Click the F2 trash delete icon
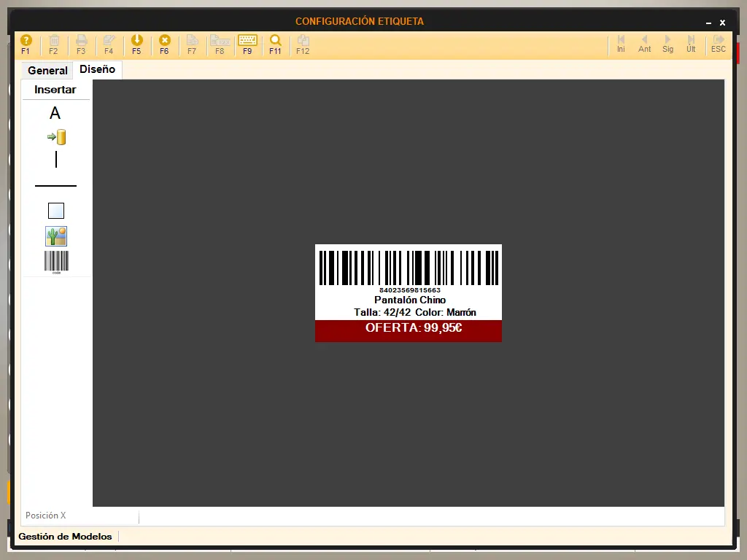Image resolution: width=747 pixels, height=560 pixels. click(x=53, y=44)
